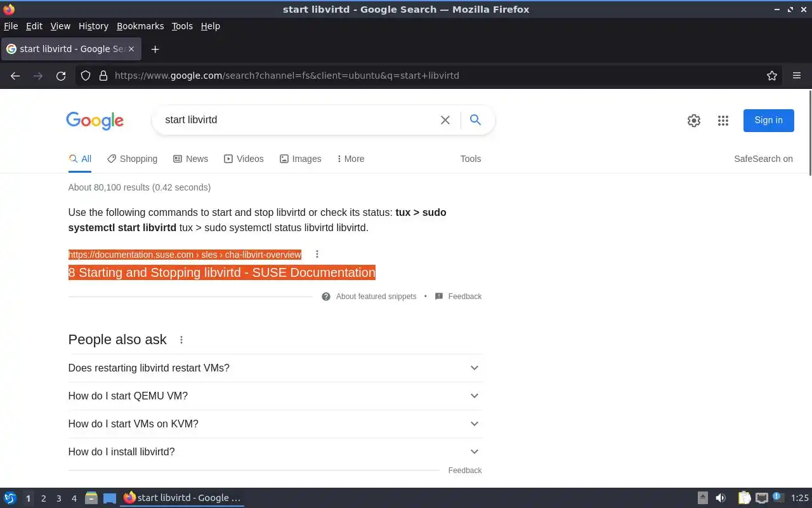
Task: Open the taskbar application launcher
Action: 10,498
